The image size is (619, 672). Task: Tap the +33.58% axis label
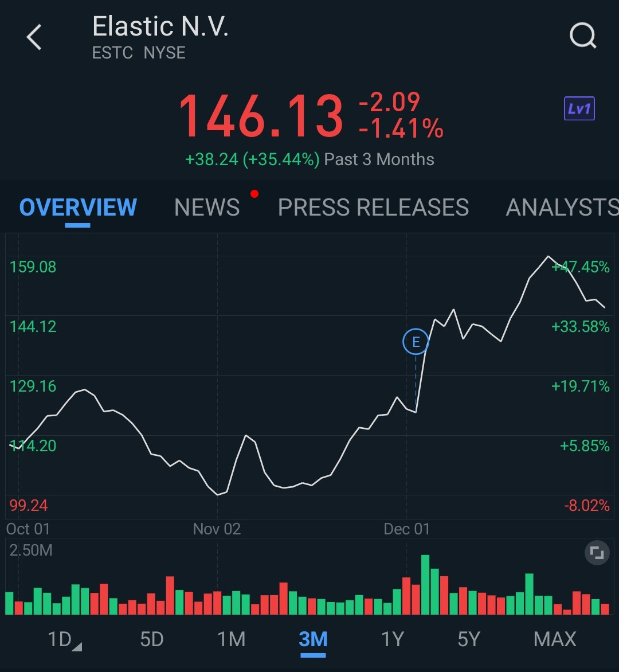[x=581, y=327]
